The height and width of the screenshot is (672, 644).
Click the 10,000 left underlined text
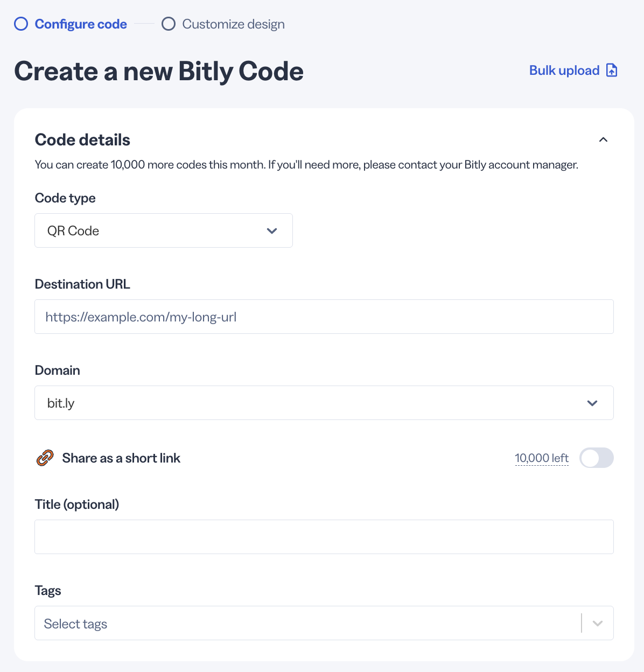(542, 458)
